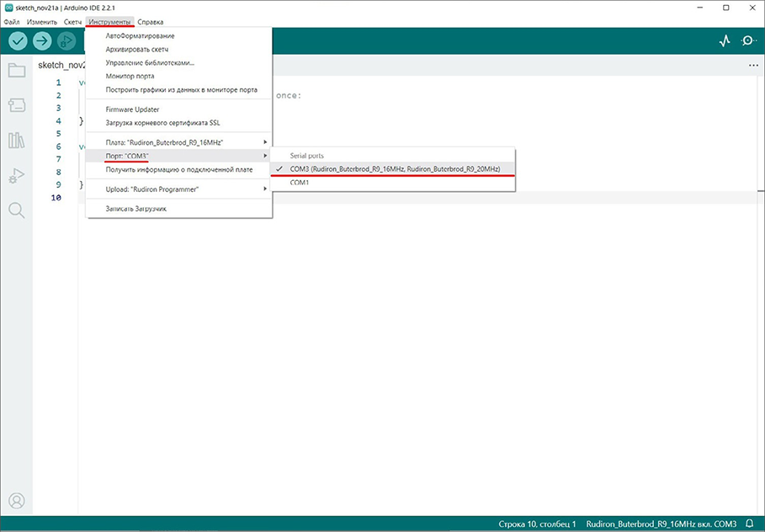
Task: Open Firmware Updater entry
Action: [x=178, y=109]
